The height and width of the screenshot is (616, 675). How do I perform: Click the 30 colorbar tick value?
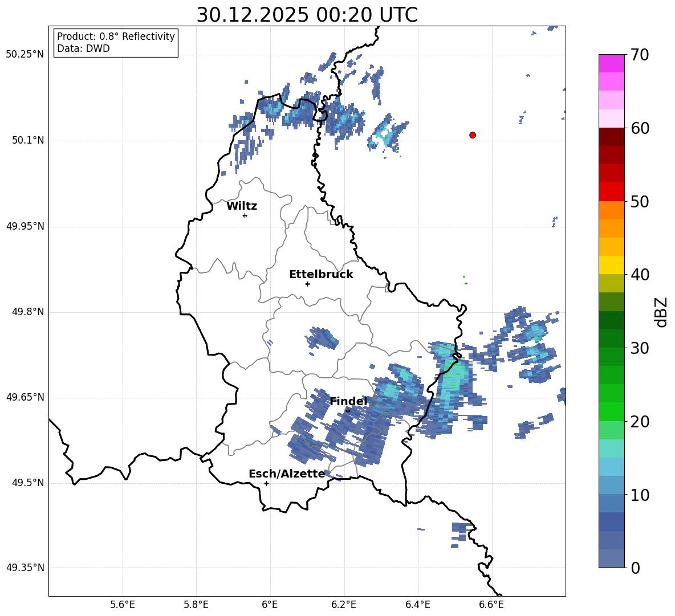(640, 348)
